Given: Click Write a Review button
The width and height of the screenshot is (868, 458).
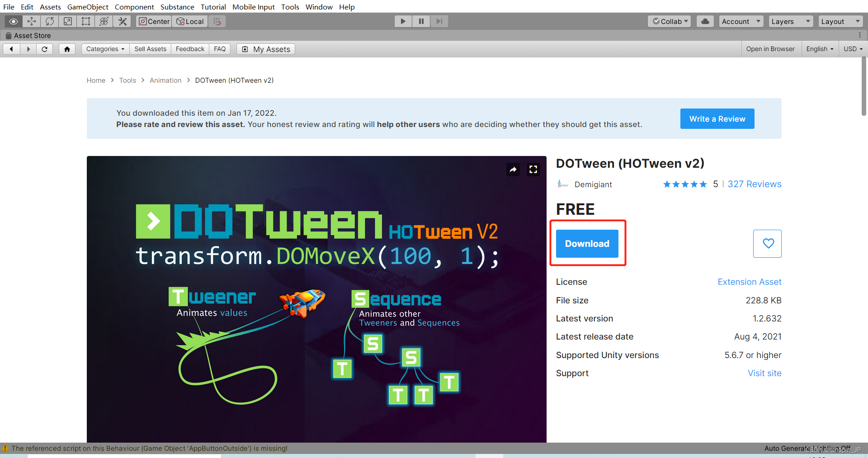Looking at the screenshot, I should (717, 118).
